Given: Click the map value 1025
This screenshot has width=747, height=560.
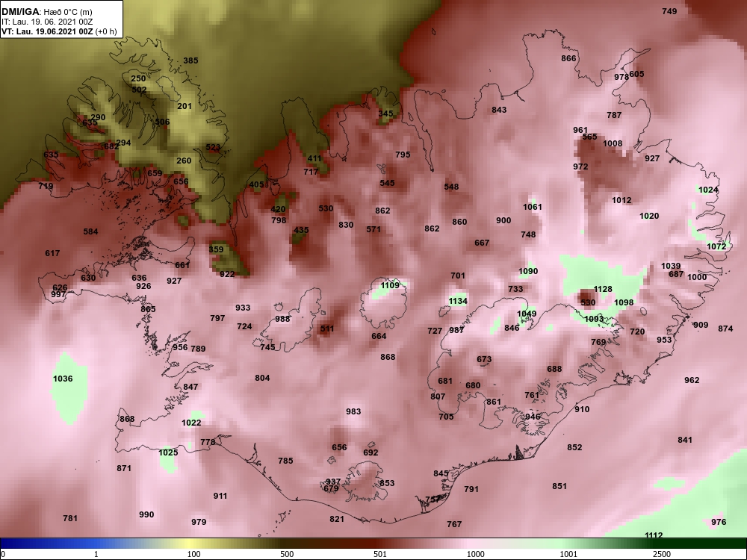Looking at the screenshot, I should (x=168, y=452).
